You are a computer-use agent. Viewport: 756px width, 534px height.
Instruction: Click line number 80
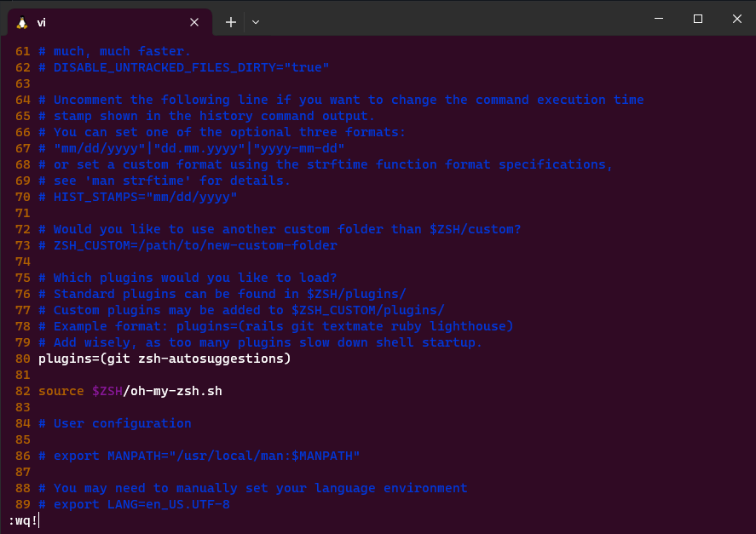(23, 359)
